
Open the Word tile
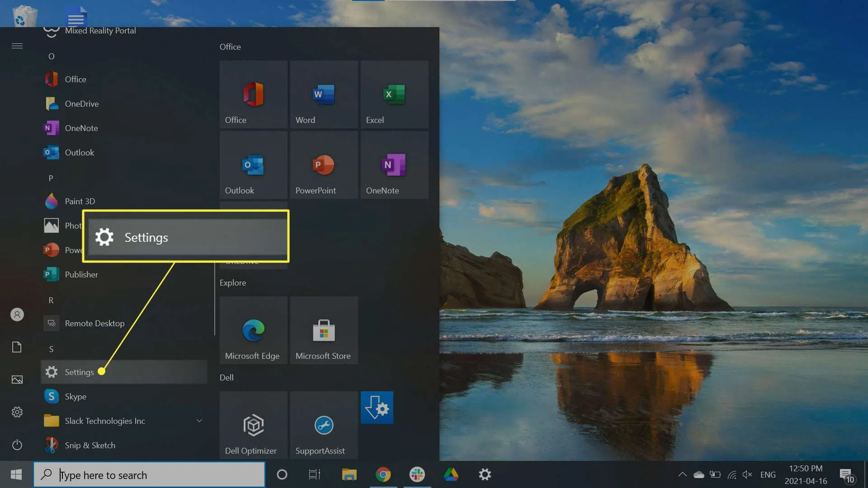(324, 94)
